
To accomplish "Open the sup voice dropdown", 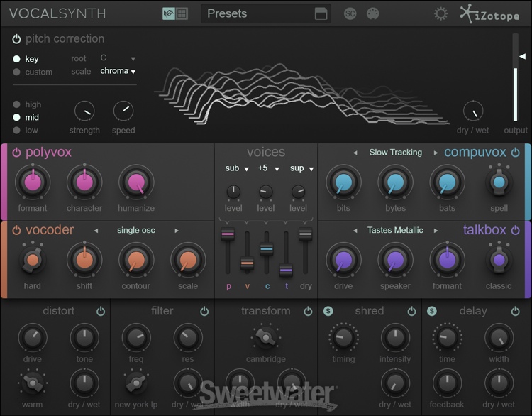I will pyautogui.click(x=301, y=168).
